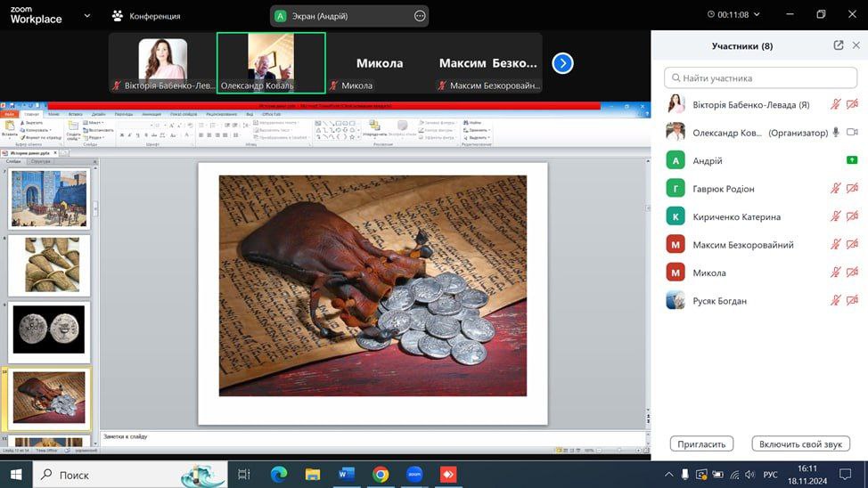This screenshot has width=868, height=488.
Task: Expand the Zoom Workplace dropdown arrow
Action: click(86, 16)
